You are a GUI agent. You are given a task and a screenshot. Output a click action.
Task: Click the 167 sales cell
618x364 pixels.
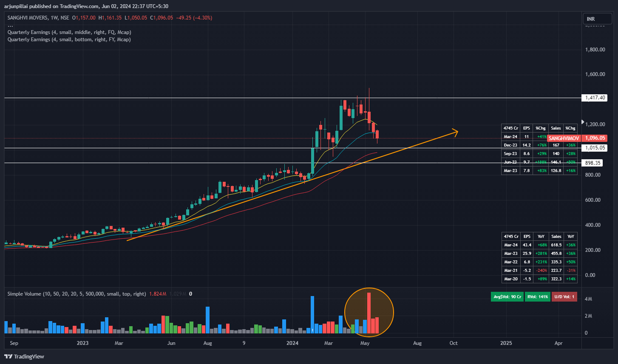pyautogui.click(x=556, y=145)
